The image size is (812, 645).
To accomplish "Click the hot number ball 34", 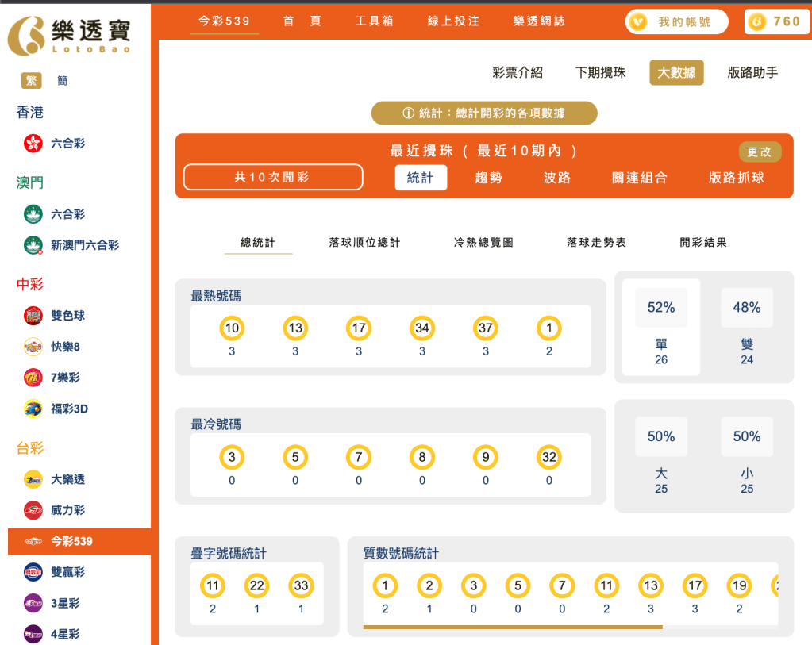I will pos(421,327).
